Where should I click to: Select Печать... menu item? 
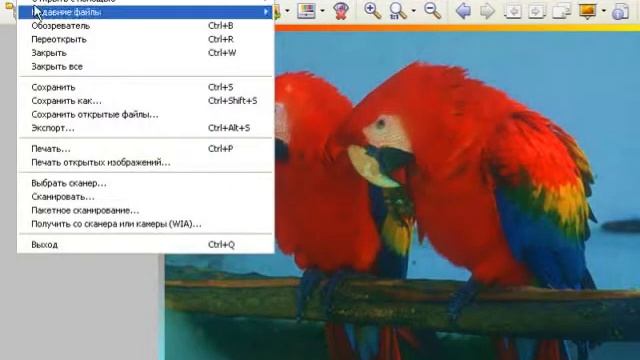pos(146,149)
